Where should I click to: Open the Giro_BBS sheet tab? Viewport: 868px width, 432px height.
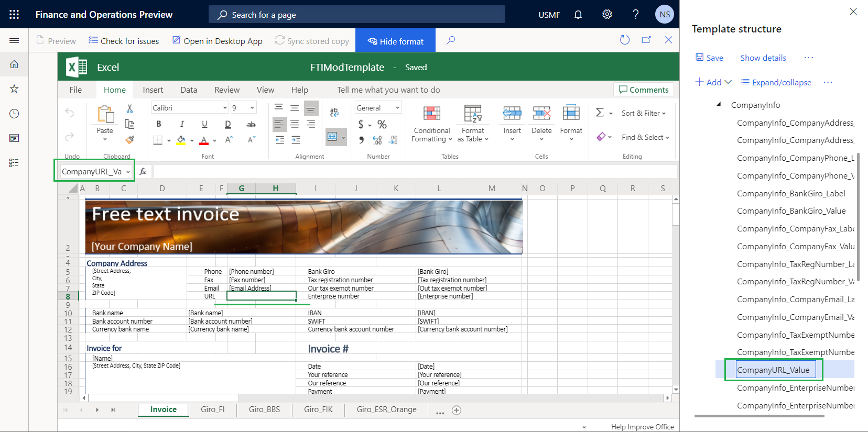[264, 409]
